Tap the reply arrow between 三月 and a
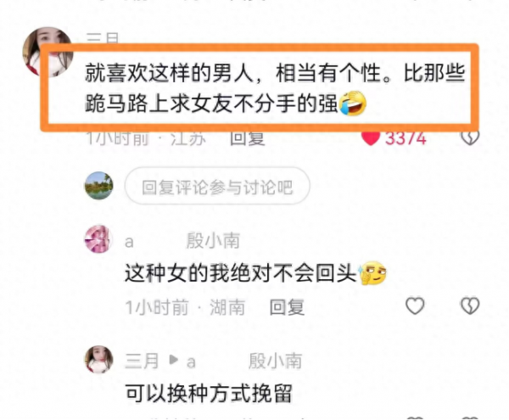The width and height of the screenshot is (509, 420). [x=173, y=360]
